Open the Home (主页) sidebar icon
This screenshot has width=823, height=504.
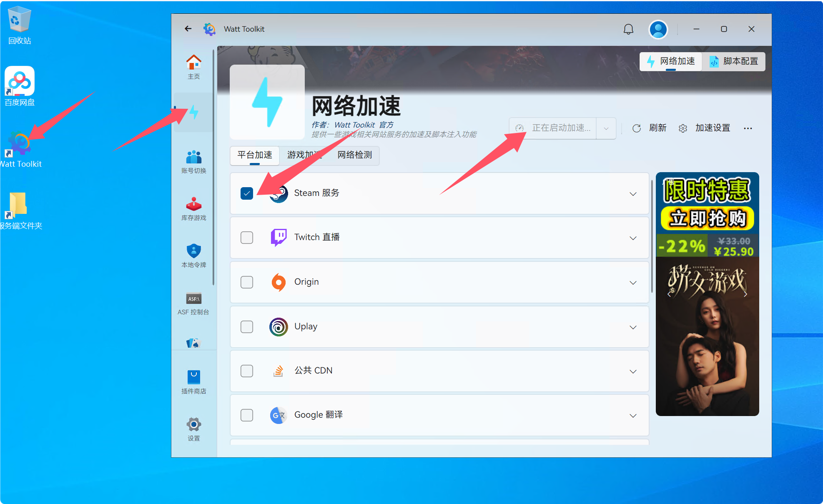click(193, 67)
